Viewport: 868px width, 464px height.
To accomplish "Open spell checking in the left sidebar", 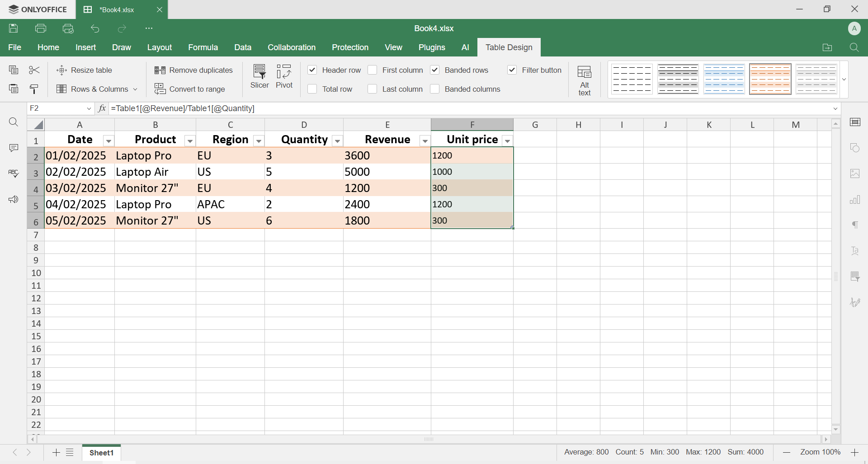I will click(14, 173).
